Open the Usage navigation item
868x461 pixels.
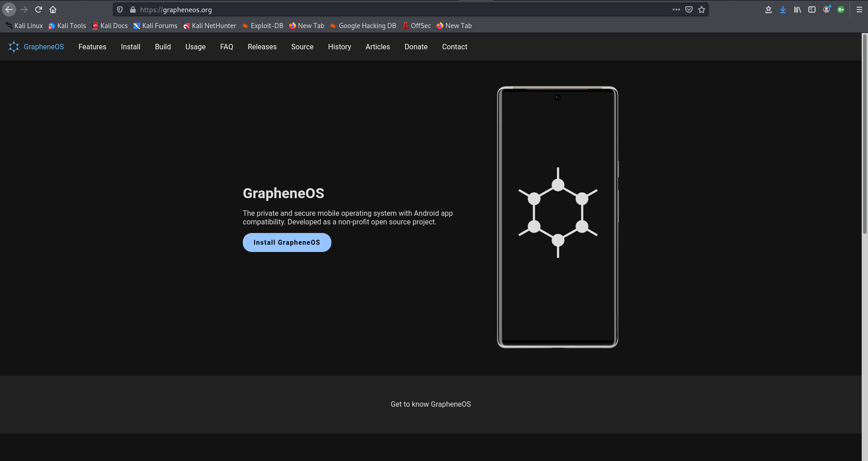point(195,47)
